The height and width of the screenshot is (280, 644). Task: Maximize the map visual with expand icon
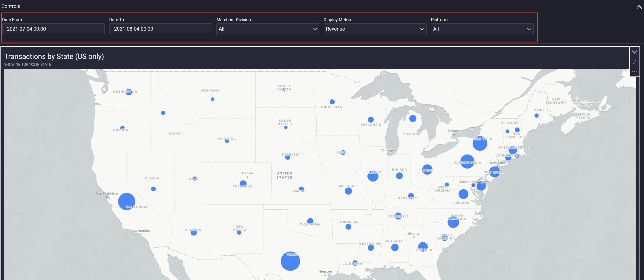click(x=634, y=62)
